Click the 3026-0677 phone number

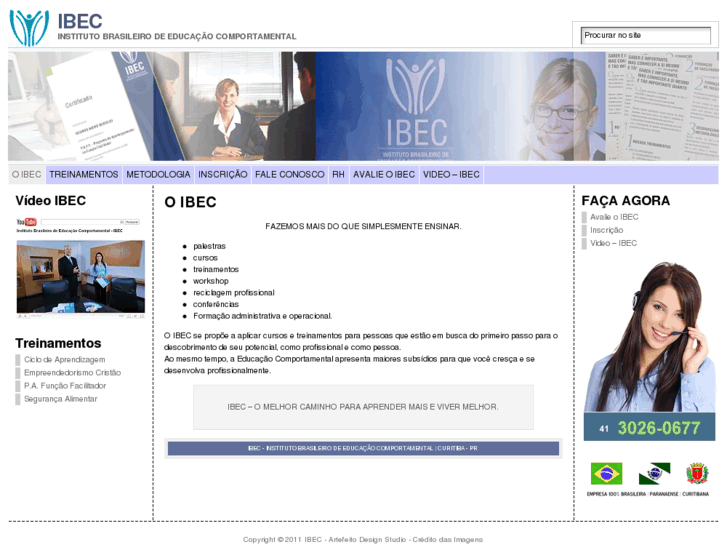tap(658, 428)
